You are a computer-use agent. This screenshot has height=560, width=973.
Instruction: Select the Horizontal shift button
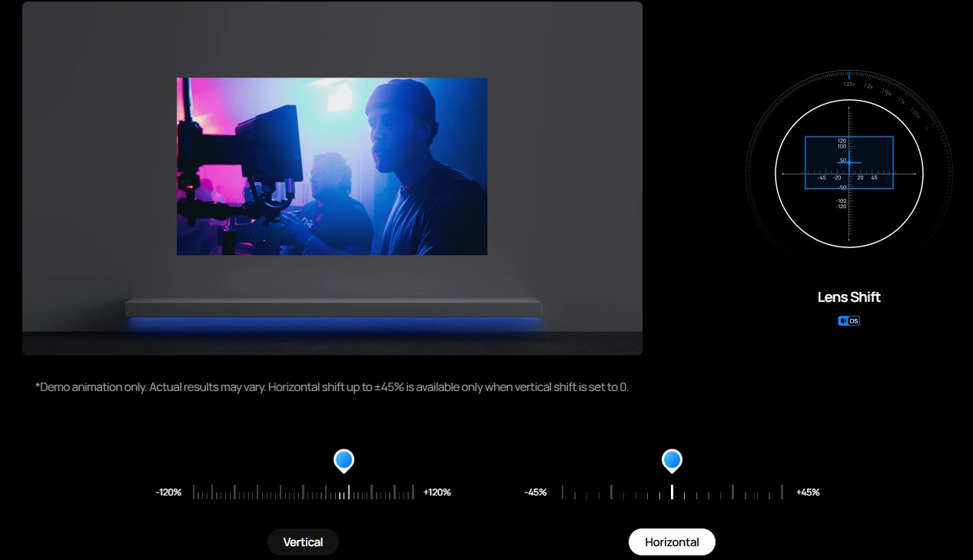[x=672, y=542]
